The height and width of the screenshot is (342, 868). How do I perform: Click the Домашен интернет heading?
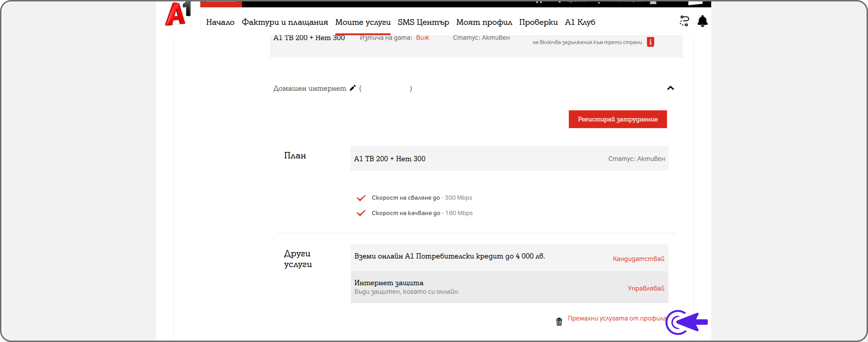[x=309, y=88]
